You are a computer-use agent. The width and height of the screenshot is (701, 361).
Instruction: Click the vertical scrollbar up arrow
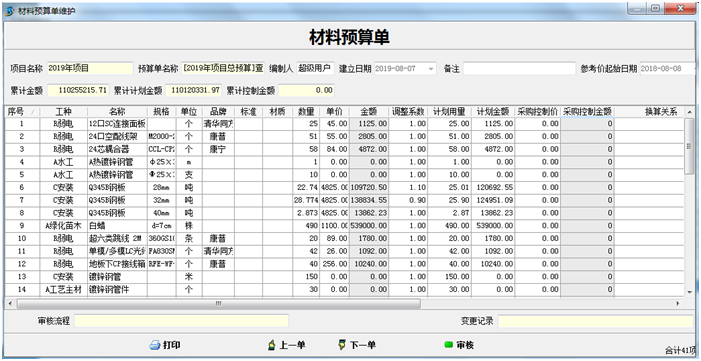[689, 112]
